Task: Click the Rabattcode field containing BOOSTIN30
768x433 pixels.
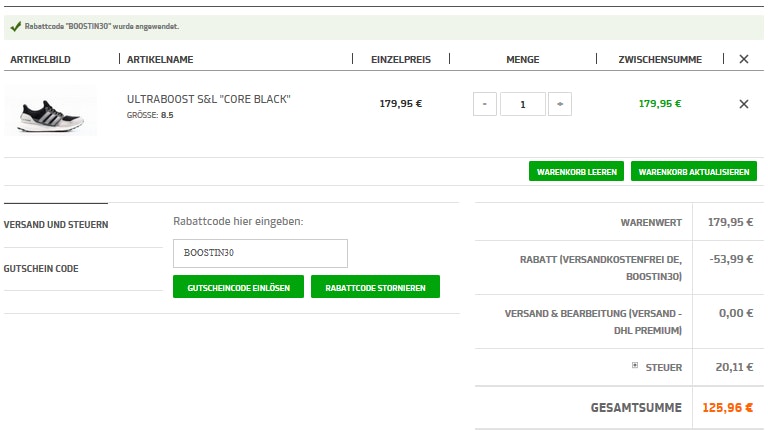Action: (260, 253)
